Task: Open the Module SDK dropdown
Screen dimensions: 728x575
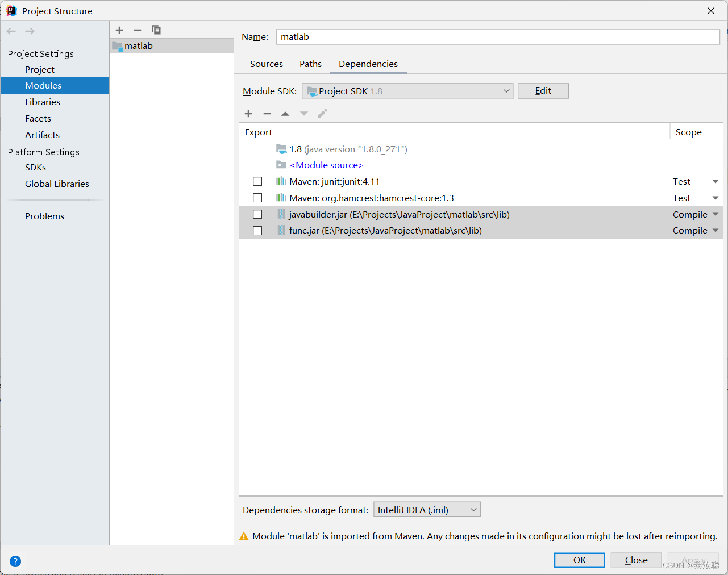Action: (407, 91)
